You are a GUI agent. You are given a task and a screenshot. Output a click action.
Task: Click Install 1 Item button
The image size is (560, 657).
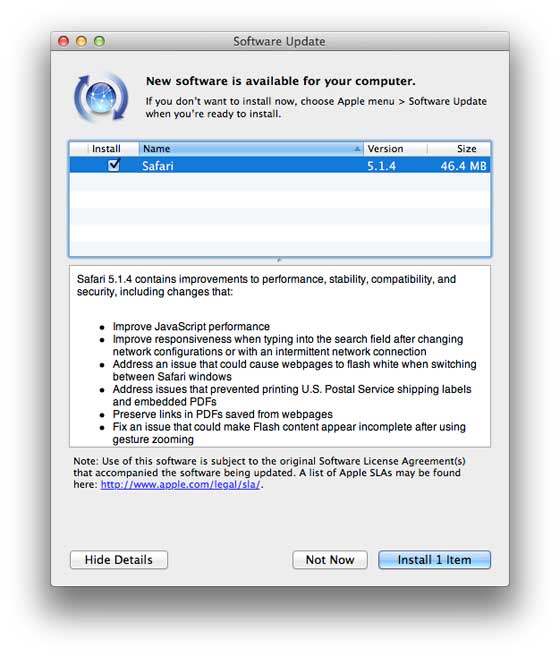434,560
